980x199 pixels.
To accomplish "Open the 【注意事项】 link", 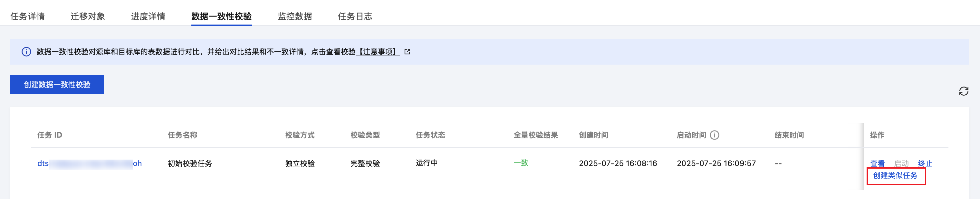I will (x=377, y=52).
